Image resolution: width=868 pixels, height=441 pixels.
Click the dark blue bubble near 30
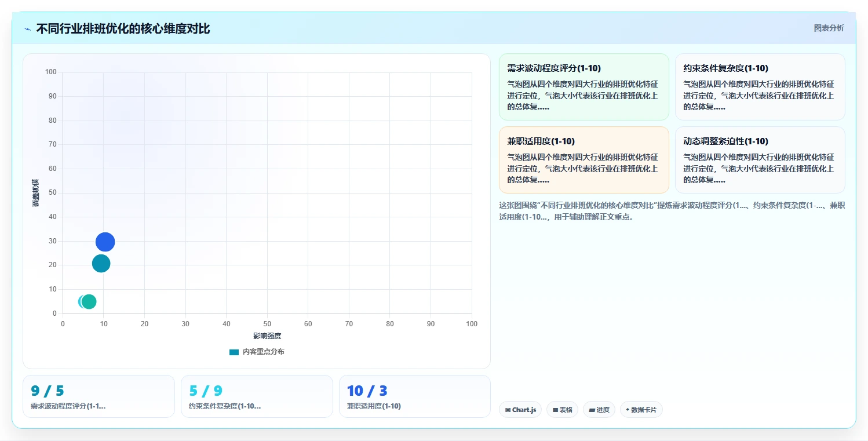click(x=105, y=242)
